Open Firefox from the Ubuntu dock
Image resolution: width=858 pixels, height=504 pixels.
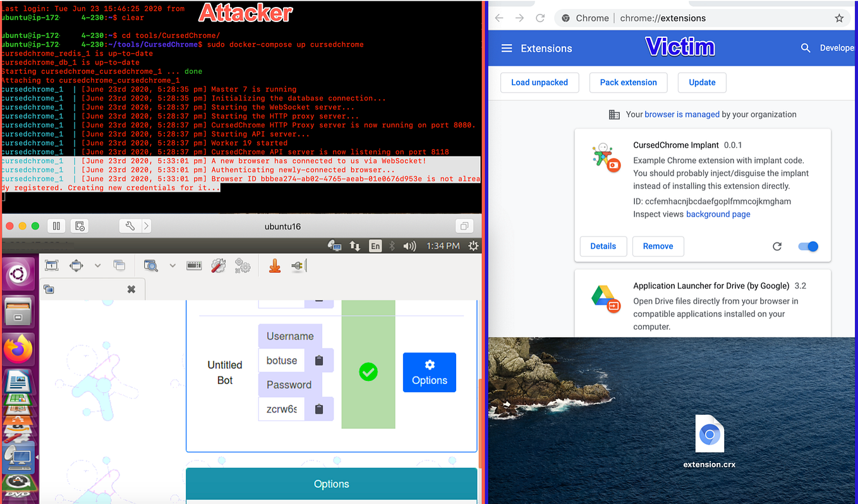point(18,348)
